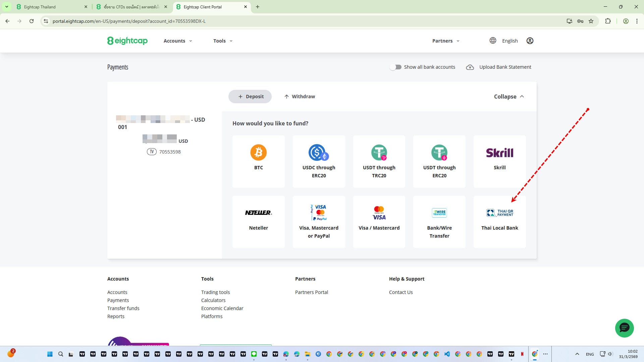
Task: Choose Bank/Wire Transfer icon
Action: tap(439, 213)
